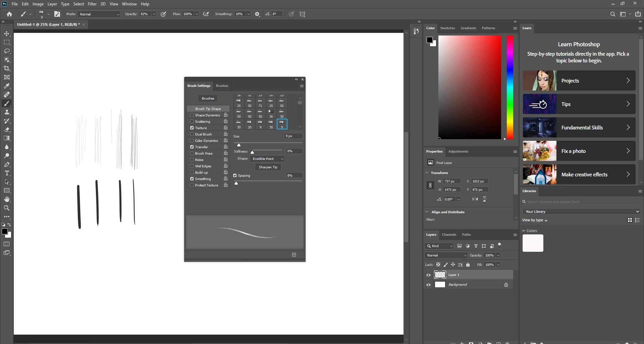Open the Search icon at top right
This screenshot has height=344, width=644.
pos(613,14)
